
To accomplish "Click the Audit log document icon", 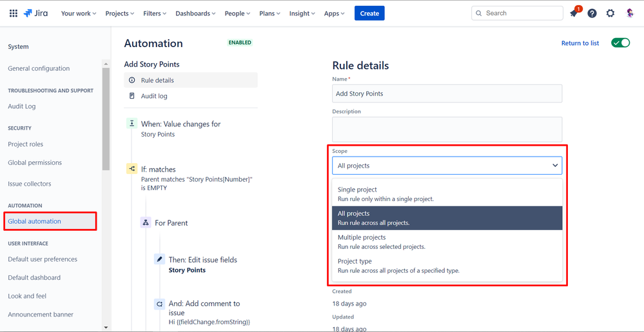I will click(132, 96).
